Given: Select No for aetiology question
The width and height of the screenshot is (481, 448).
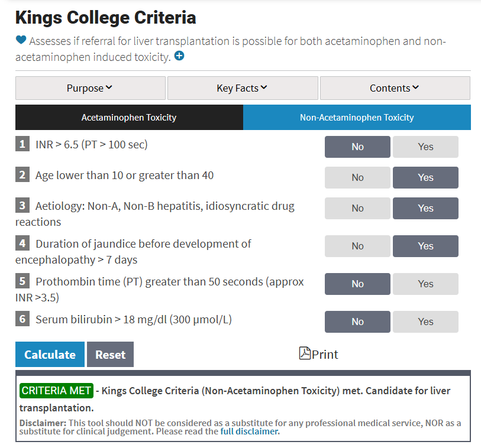Looking at the screenshot, I should [357, 208].
